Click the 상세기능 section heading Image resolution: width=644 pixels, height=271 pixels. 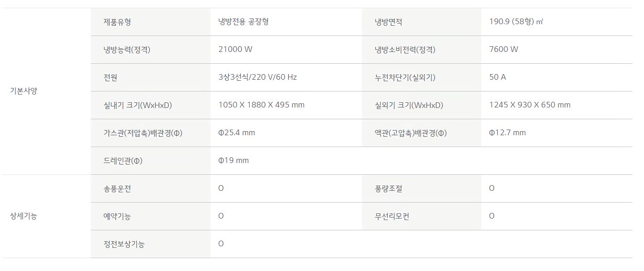coord(24,216)
